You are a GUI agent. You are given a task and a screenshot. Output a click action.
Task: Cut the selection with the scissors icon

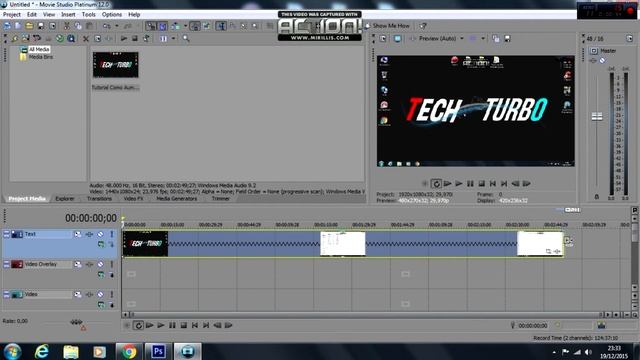(x=67, y=26)
